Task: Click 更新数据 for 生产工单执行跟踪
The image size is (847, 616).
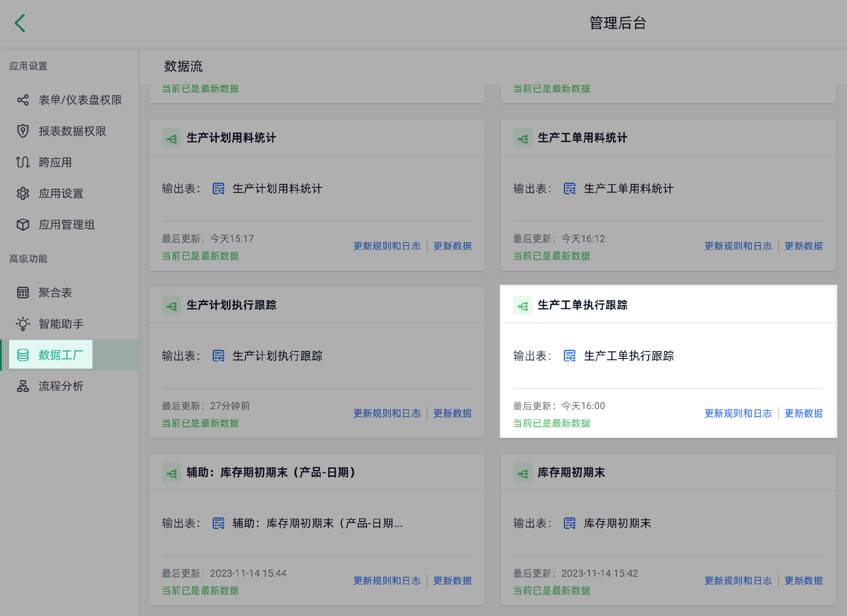Action: pos(803,414)
